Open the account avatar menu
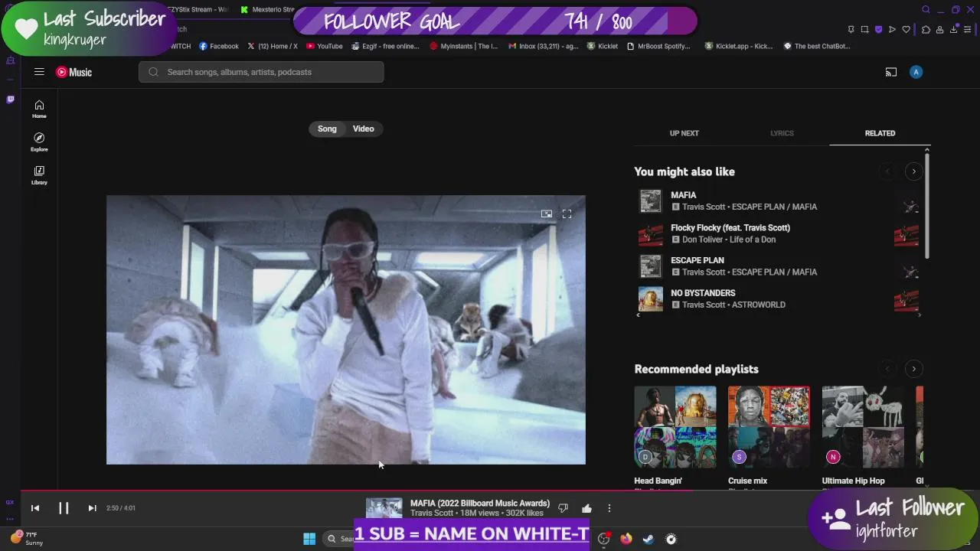 [916, 72]
